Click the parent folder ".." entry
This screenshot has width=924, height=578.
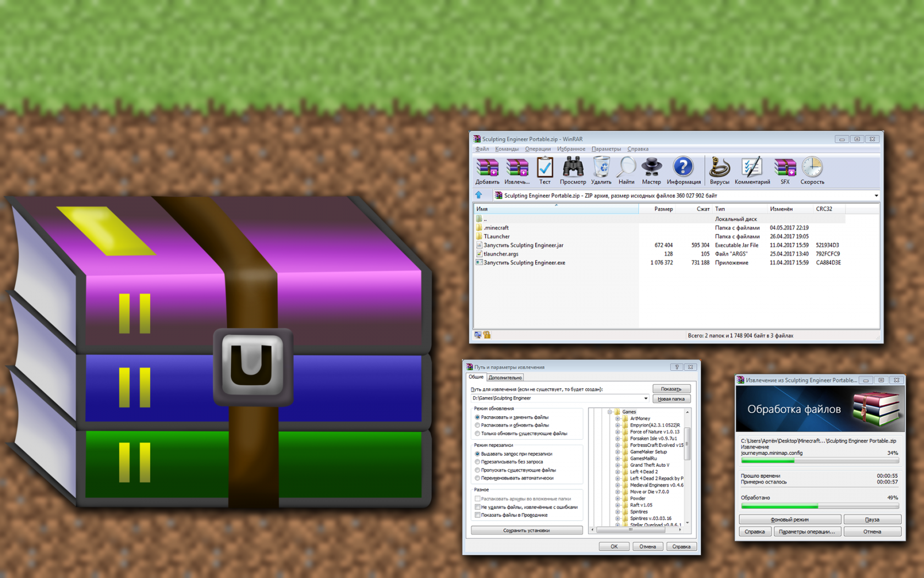pyautogui.click(x=481, y=219)
